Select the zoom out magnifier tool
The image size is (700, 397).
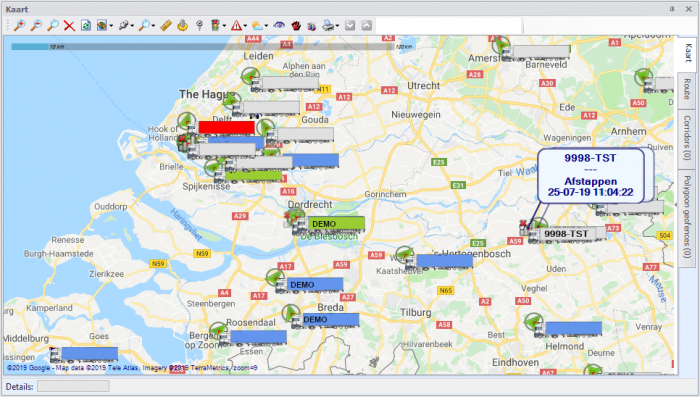[36, 25]
